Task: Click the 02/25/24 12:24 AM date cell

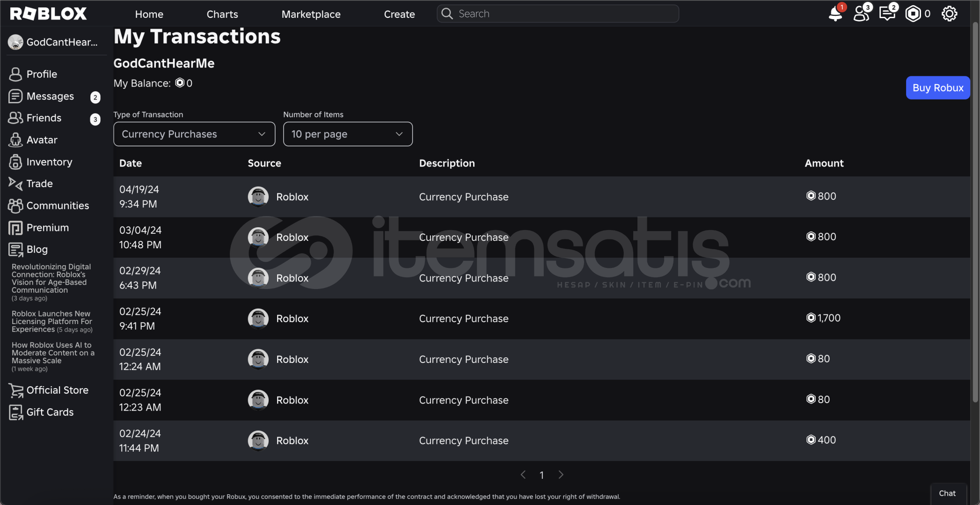Action: click(140, 359)
